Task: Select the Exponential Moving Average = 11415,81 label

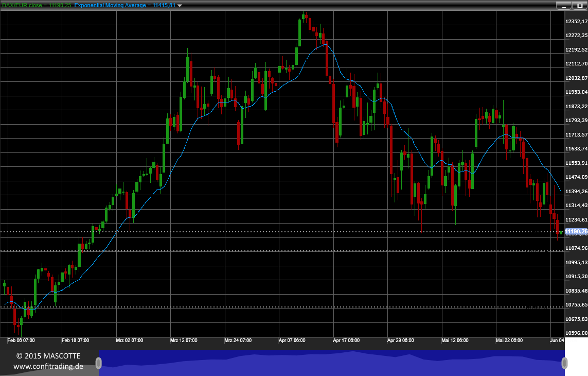Action: [x=125, y=5]
